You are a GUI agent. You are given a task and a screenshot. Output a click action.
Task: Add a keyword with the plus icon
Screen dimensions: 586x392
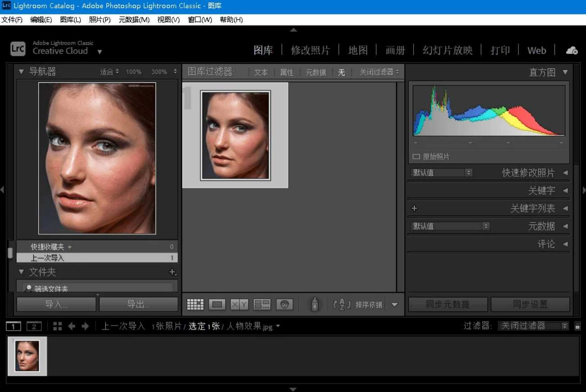pos(414,208)
